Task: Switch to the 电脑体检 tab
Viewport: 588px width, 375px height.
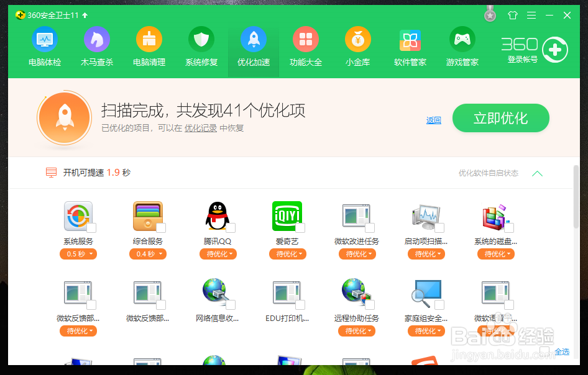Action: tap(45, 47)
